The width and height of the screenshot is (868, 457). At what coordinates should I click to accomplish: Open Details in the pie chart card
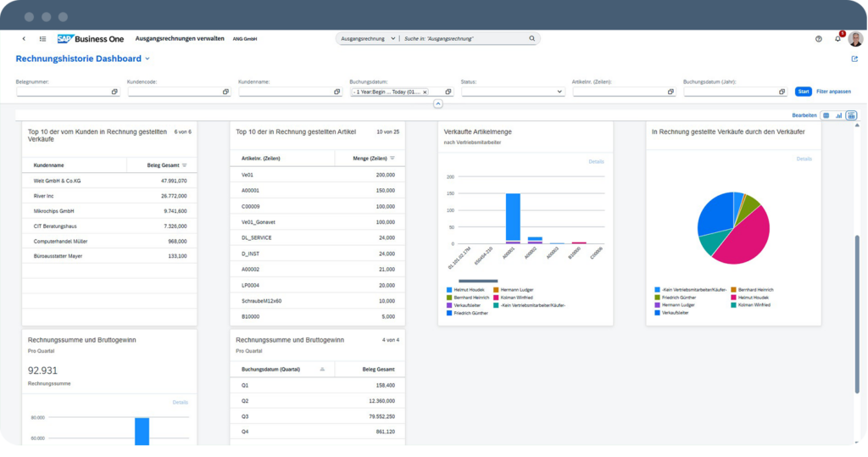coord(804,159)
